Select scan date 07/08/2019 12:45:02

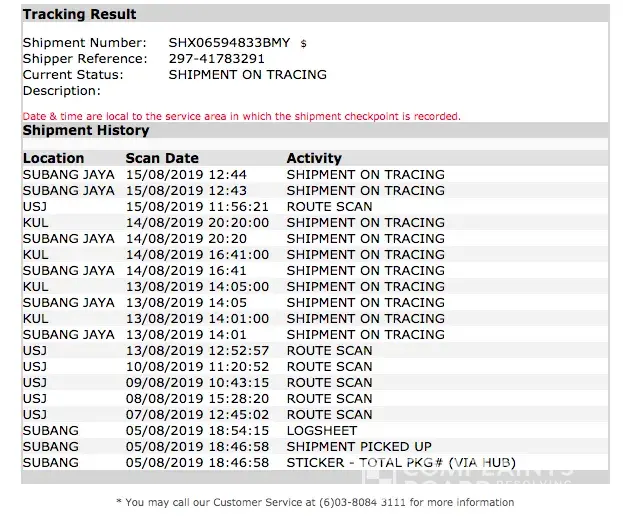pos(197,415)
